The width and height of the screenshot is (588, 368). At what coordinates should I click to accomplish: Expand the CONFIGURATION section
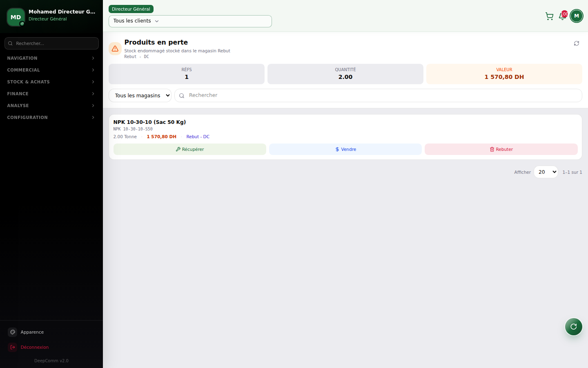pyautogui.click(x=51, y=117)
